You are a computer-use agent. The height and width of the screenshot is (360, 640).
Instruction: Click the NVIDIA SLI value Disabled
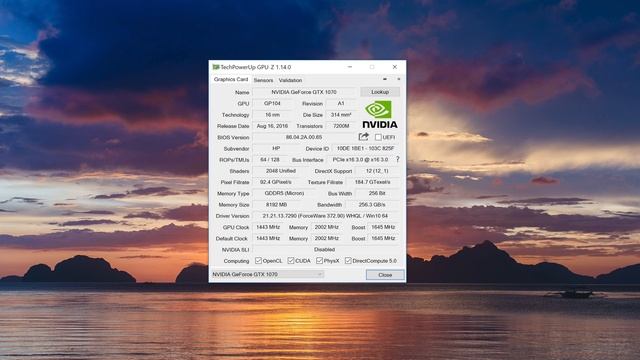pos(325,249)
